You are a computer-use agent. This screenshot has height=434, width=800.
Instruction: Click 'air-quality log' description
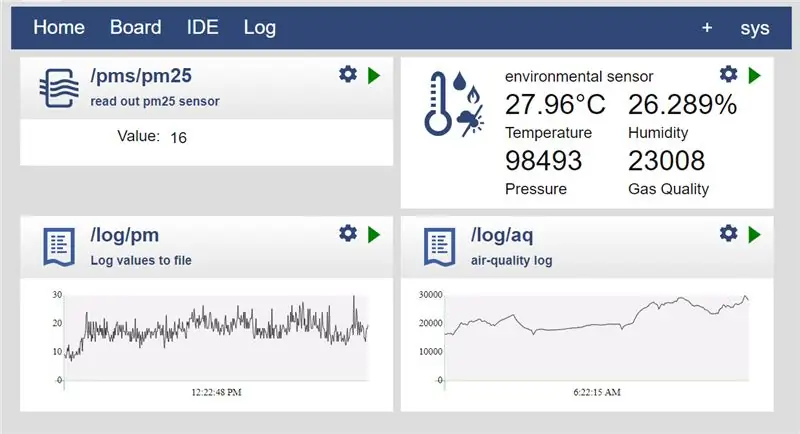tap(511, 261)
